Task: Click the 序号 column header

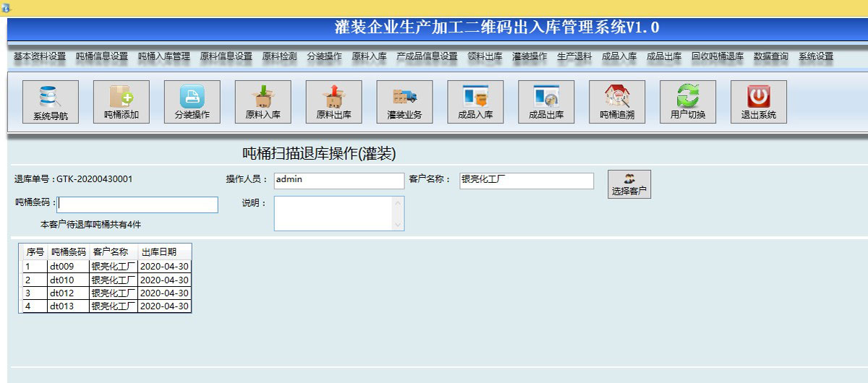Action: tap(35, 252)
